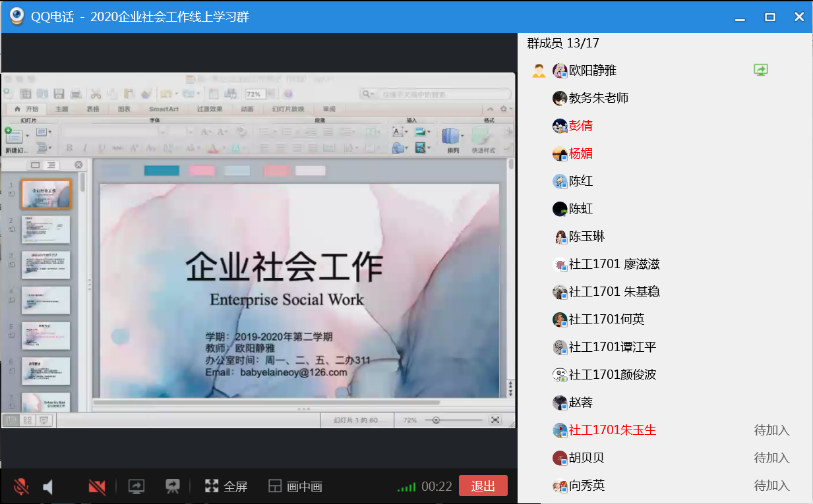The height and width of the screenshot is (504, 813).
Task: Unmute the microphone in the call toolbar
Action: [x=21, y=487]
